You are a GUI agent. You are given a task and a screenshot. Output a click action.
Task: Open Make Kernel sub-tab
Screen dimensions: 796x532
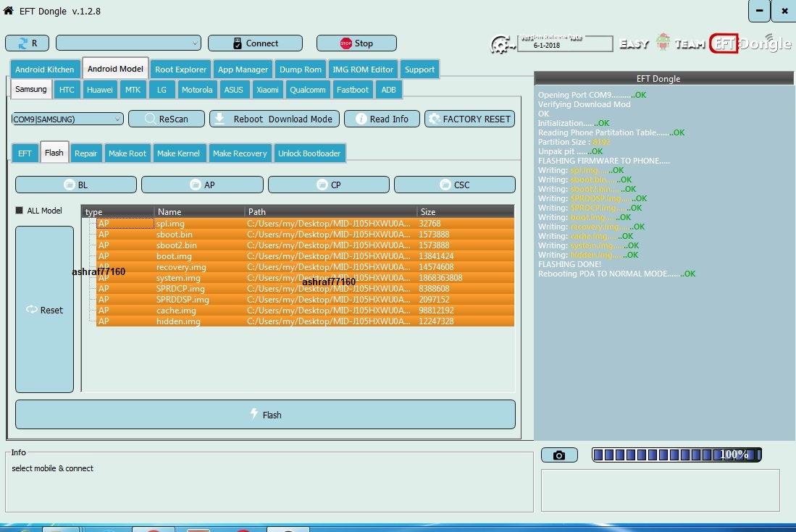pyautogui.click(x=178, y=153)
